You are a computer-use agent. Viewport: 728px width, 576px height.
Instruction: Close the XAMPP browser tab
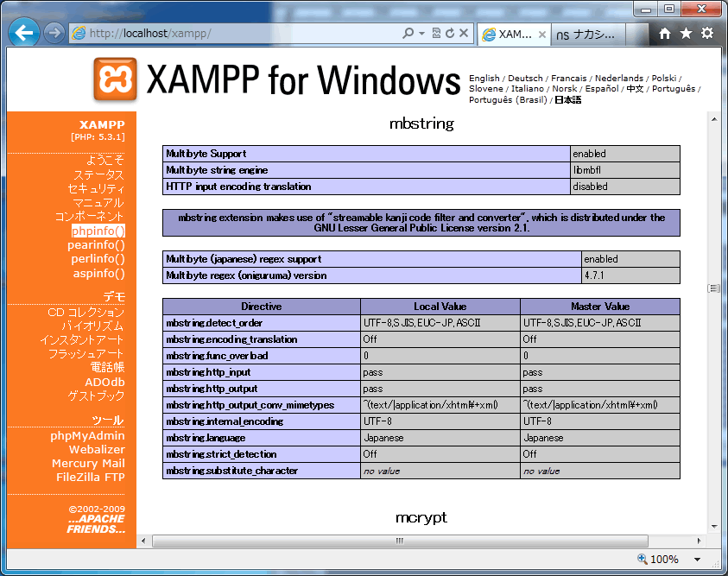(542, 35)
